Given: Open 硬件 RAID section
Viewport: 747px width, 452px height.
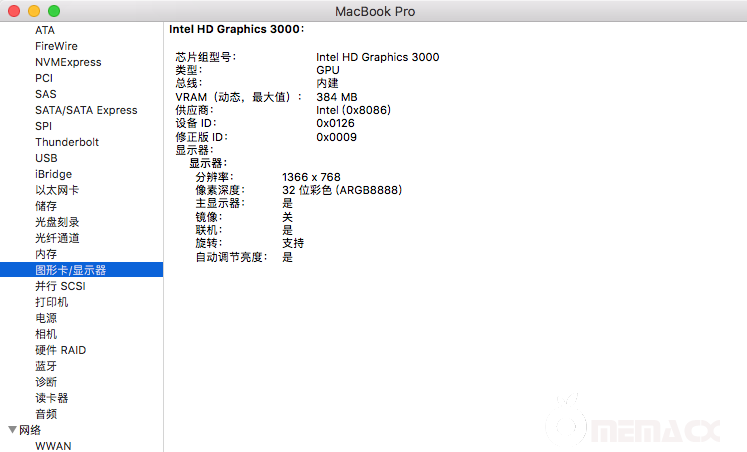Looking at the screenshot, I should (x=61, y=350).
